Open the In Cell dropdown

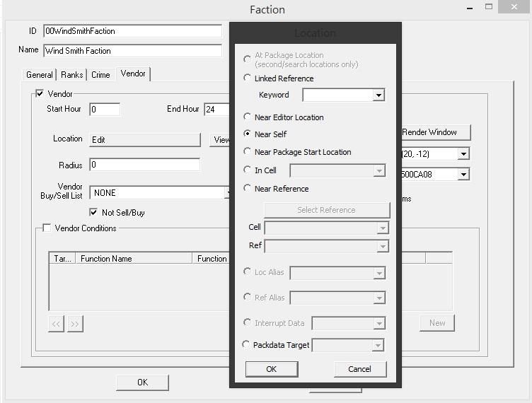pos(379,170)
